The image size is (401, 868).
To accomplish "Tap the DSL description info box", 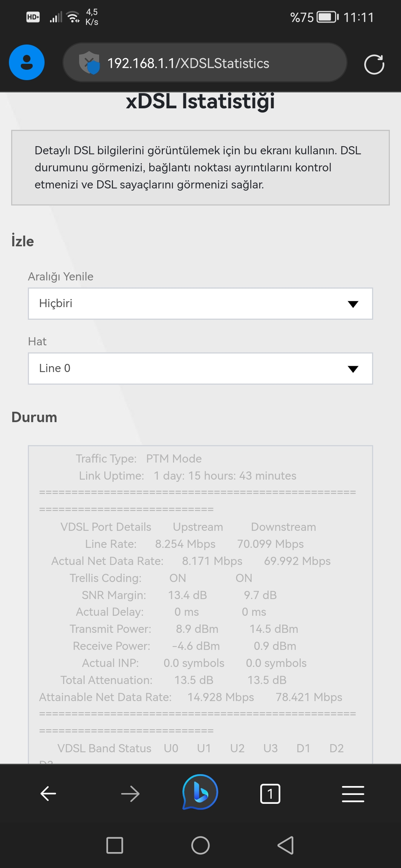I will coord(200,168).
